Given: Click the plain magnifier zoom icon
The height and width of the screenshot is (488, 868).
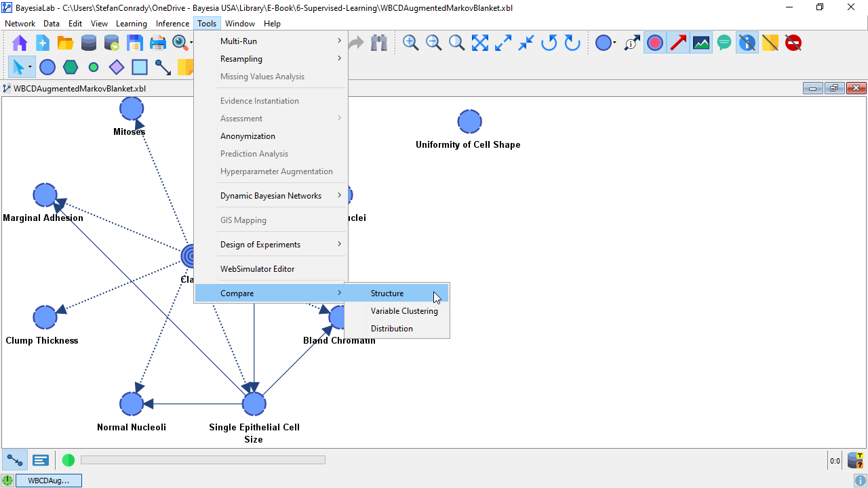Looking at the screenshot, I should [x=457, y=43].
